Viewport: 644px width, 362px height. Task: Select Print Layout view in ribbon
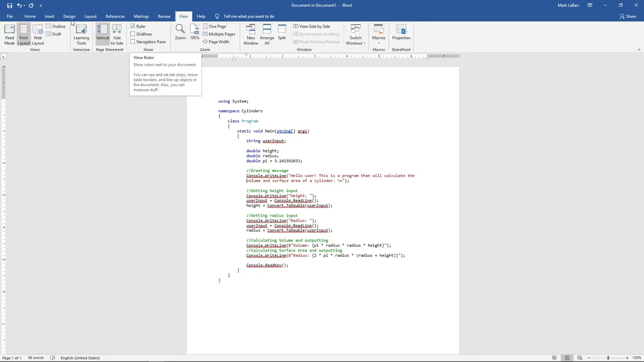click(x=24, y=35)
